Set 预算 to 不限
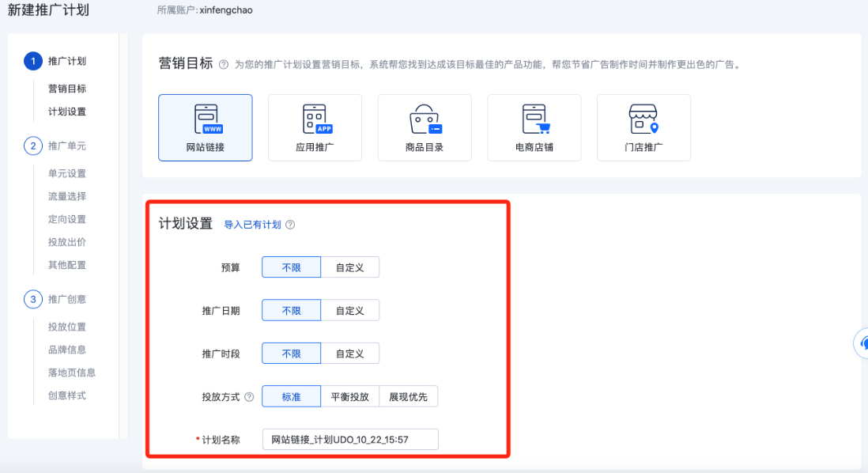The width and height of the screenshot is (868, 473). (291, 267)
